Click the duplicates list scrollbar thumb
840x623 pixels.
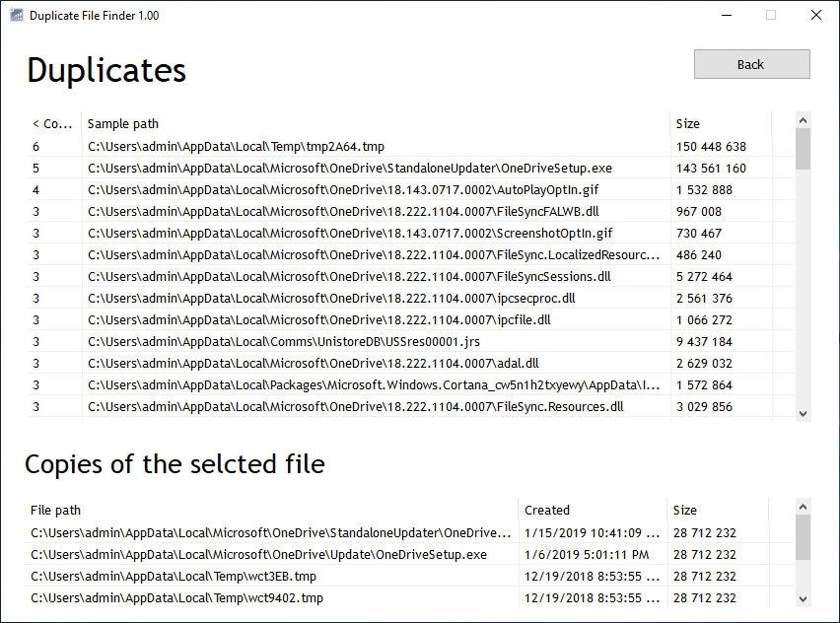point(803,148)
